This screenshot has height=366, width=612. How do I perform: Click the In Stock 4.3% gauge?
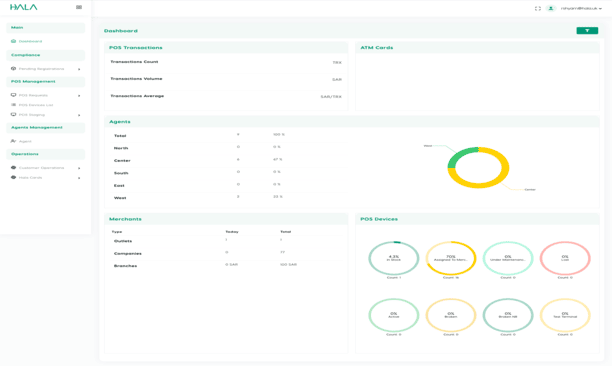pos(393,258)
